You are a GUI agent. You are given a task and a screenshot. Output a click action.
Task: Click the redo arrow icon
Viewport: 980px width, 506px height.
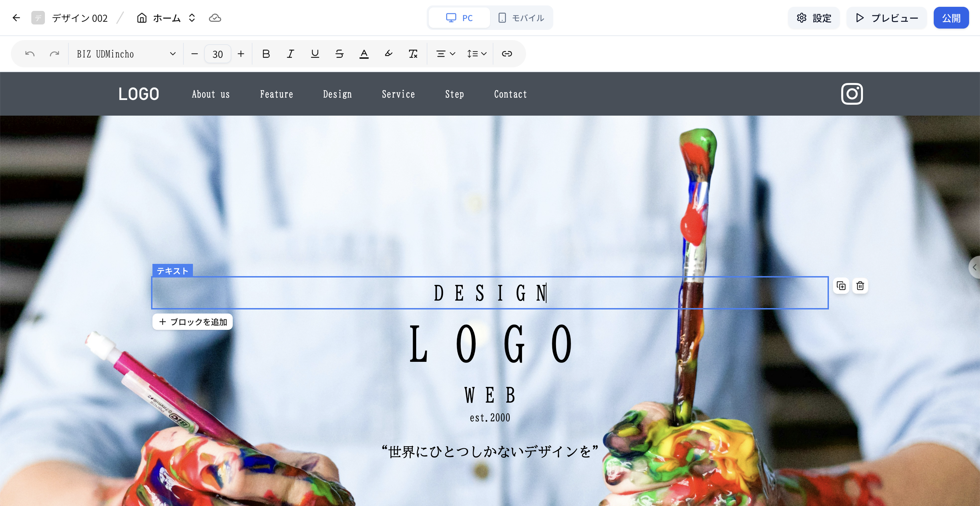click(x=54, y=54)
